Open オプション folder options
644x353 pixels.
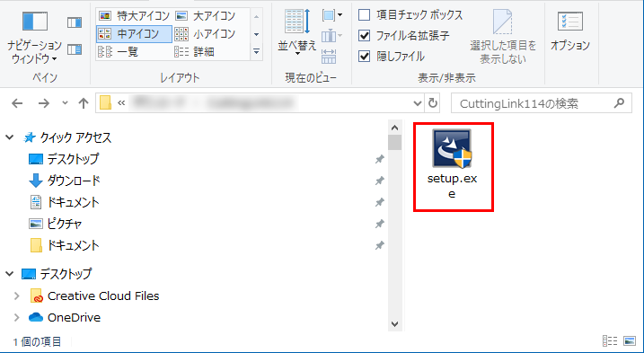[x=570, y=31]
